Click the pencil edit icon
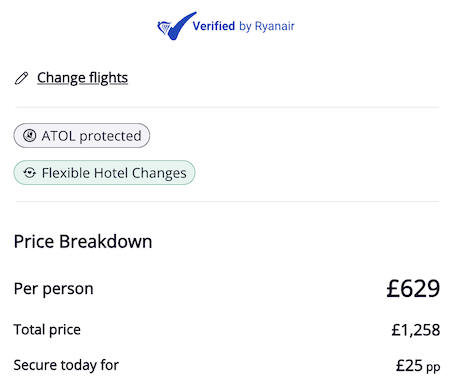The image size is (454, 385). click(22, 78)
